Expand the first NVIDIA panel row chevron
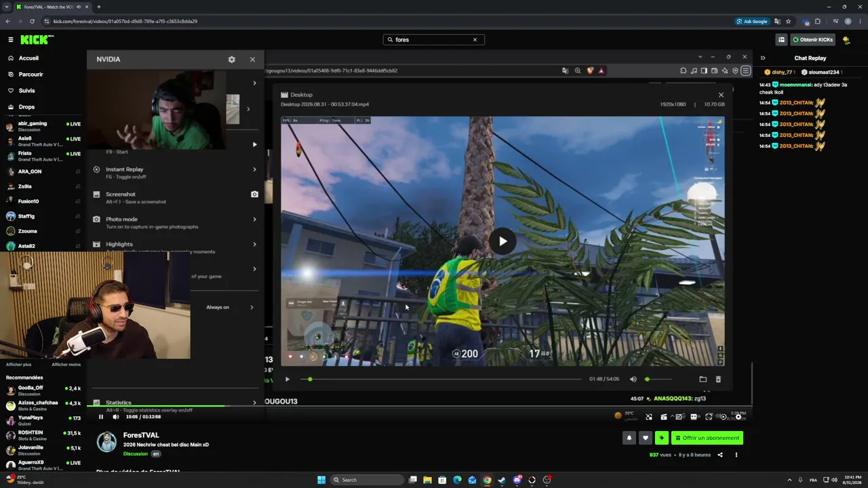 [x=254, y=83]
